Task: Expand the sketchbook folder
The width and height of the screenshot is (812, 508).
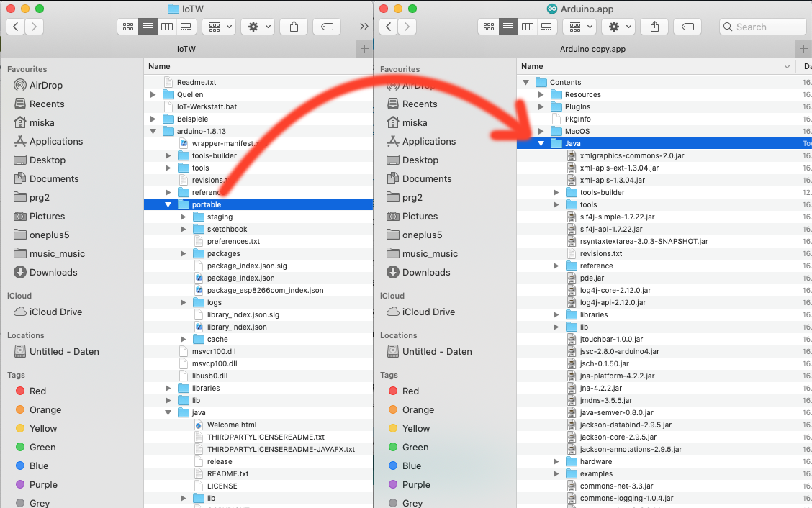Action: click(x=183, y=229)
